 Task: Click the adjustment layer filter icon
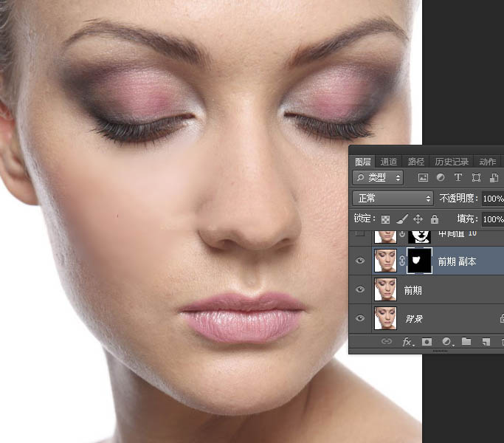(441, 178)
